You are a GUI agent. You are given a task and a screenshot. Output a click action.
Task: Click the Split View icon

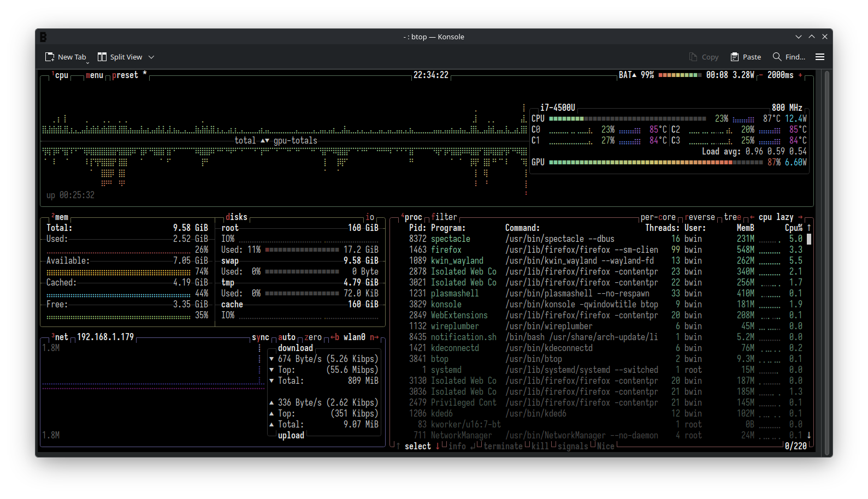pyautogui.click(x=102, y=57)
